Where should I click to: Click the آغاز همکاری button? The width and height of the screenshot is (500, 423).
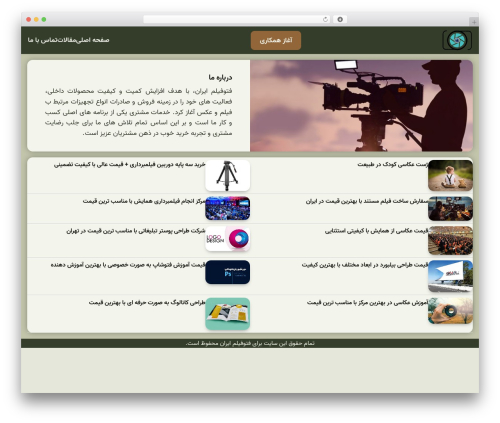click(x=276, y=40)
